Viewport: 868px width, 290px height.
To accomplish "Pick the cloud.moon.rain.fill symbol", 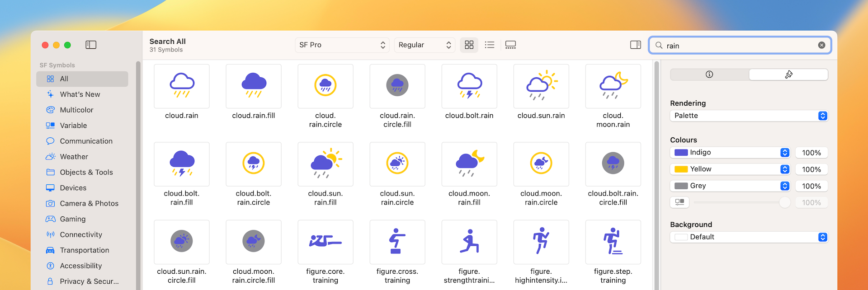I will [469, 164].
